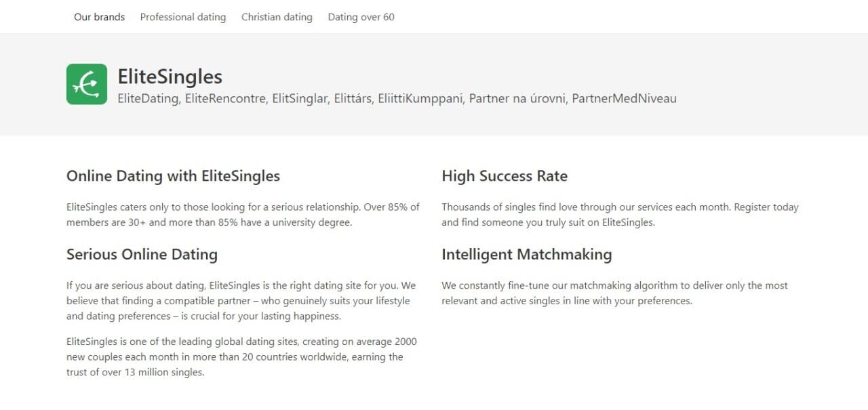
Task: Click the EliittiKumppani brand name text
Action: click(x=420, y=99)
